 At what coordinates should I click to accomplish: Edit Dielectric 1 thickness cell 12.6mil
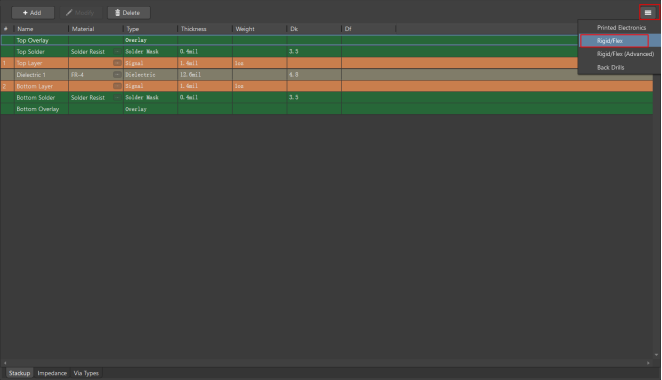205,75
